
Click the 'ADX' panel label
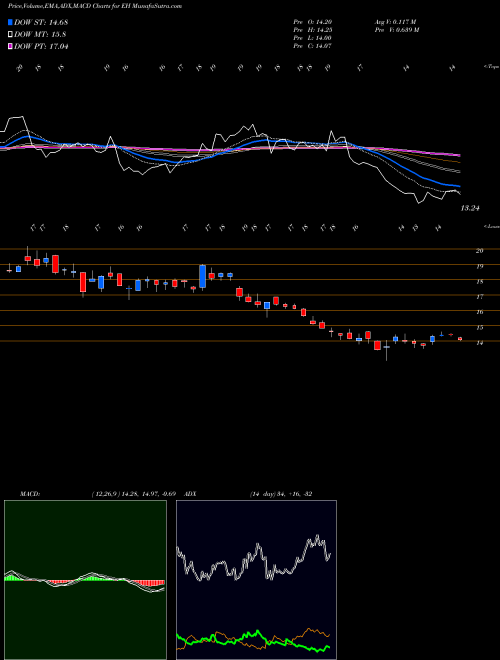point(191,494)
